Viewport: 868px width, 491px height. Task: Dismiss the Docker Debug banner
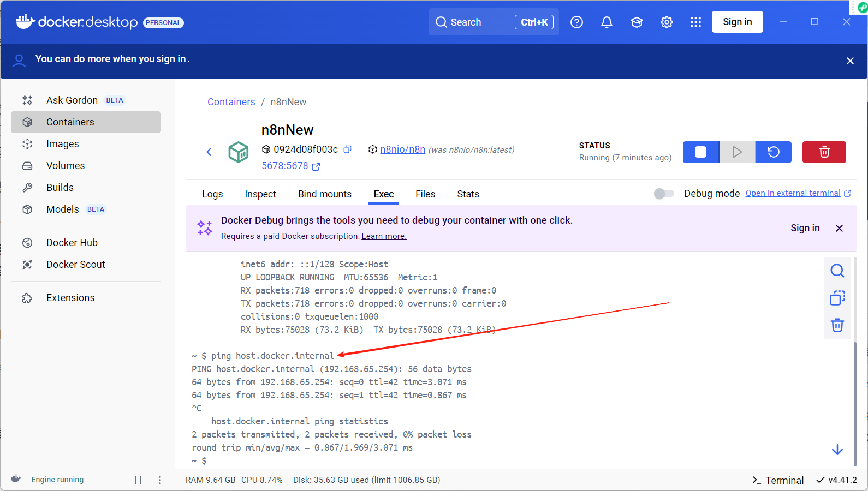click(x=840, y=228)
